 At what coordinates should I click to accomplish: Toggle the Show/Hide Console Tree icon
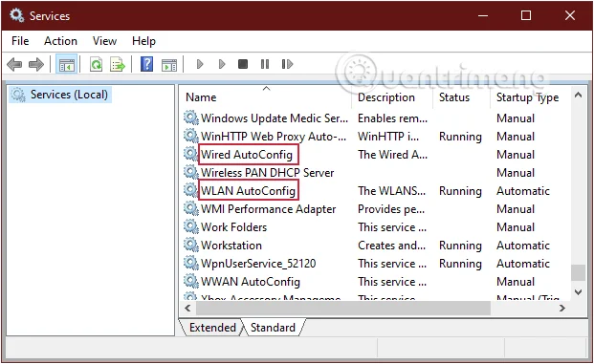(x=67, y=65)
